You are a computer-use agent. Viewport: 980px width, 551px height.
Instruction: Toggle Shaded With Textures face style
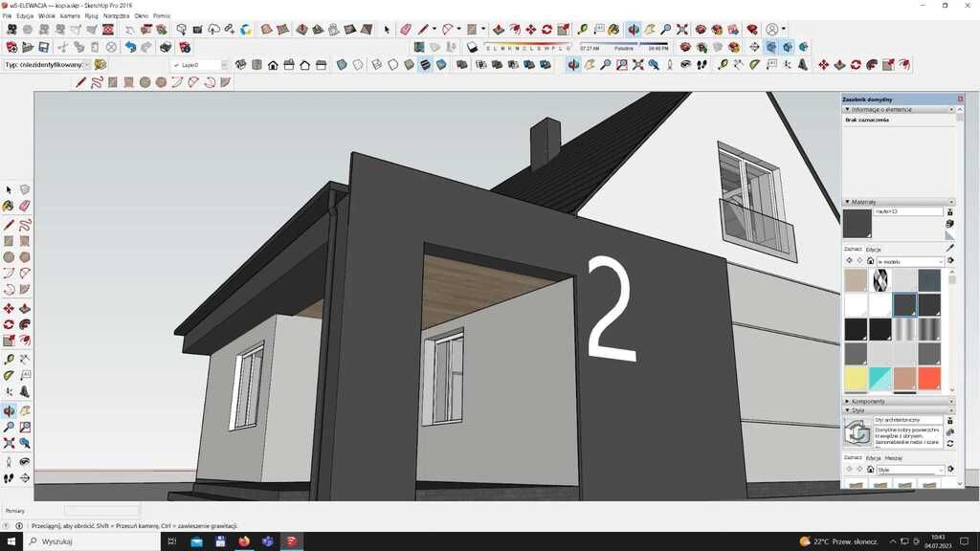click(425, 65)
